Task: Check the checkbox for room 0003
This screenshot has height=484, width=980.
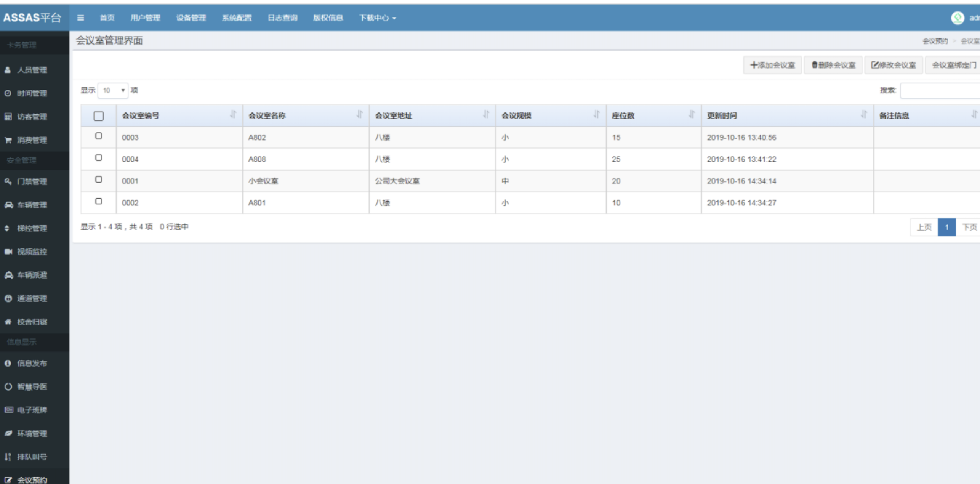Action: click(x=99, y=136)
